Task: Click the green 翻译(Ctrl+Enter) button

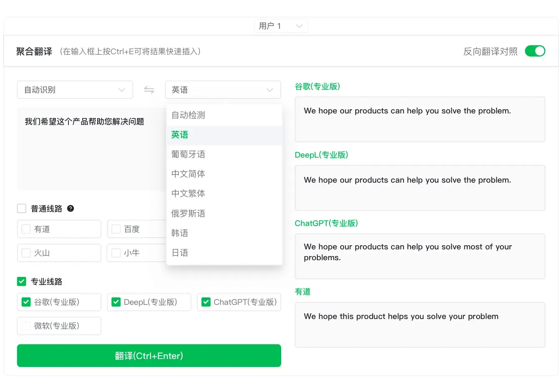Action: coord(149,356)
